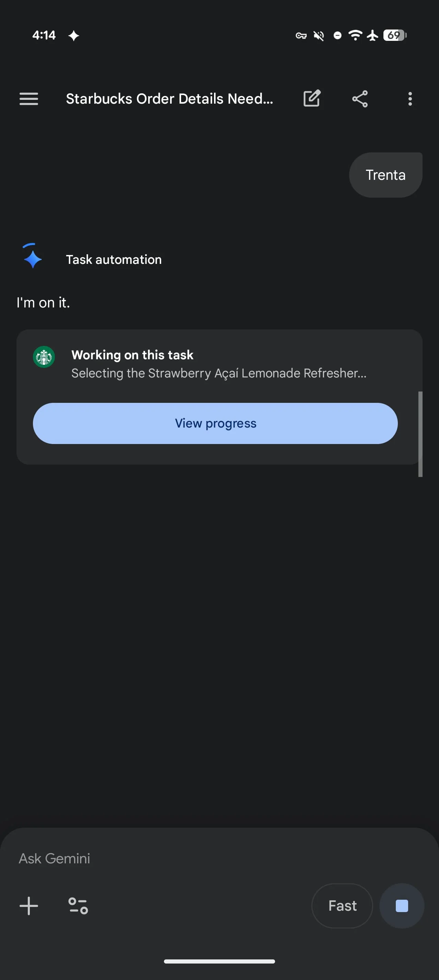This screenshot has width=439, height=980.
Task: Open the three-dot more options menu
Action: (410, 99)
